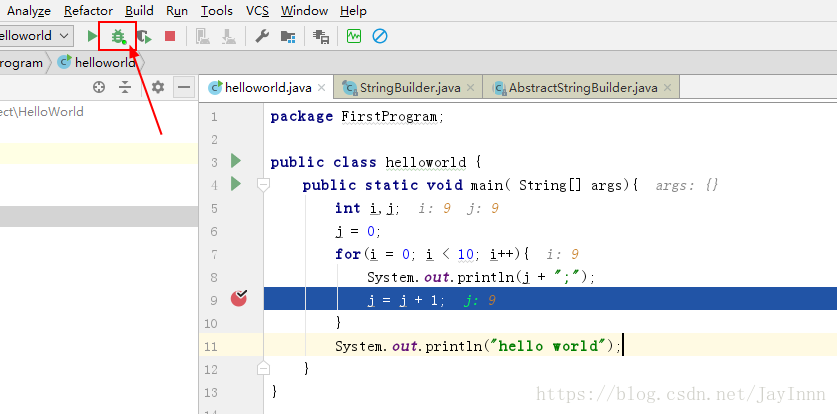837x414 pixels.
Task: Run the helloworld configuration with green play button
Action: click(x=92, y=36)
